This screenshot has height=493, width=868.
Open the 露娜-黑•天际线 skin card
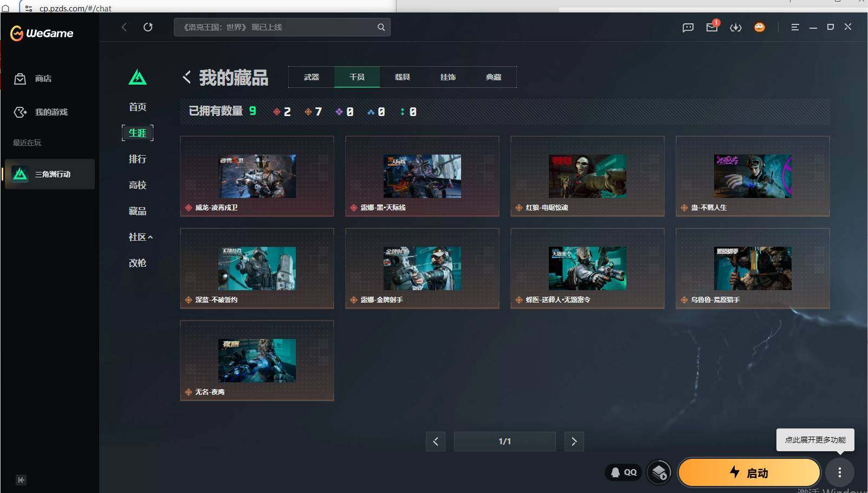pos(422,176)
